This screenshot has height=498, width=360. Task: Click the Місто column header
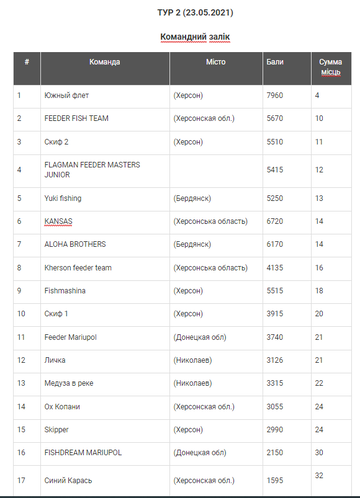coord(216,68)
